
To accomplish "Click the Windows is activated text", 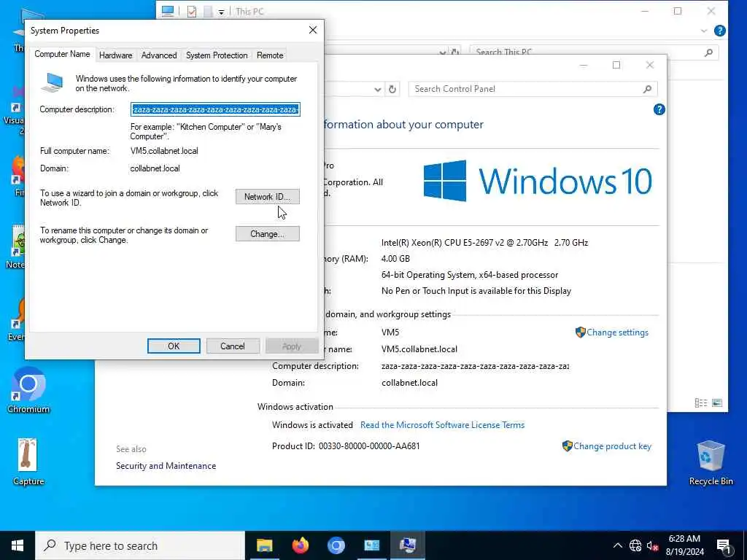I will coord(312,425).
